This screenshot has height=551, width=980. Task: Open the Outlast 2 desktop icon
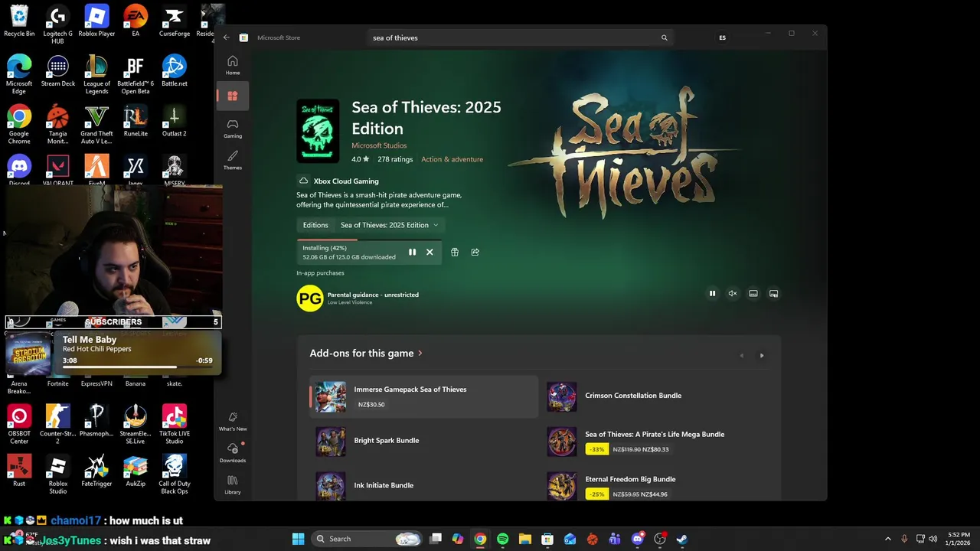click(174, 122)
